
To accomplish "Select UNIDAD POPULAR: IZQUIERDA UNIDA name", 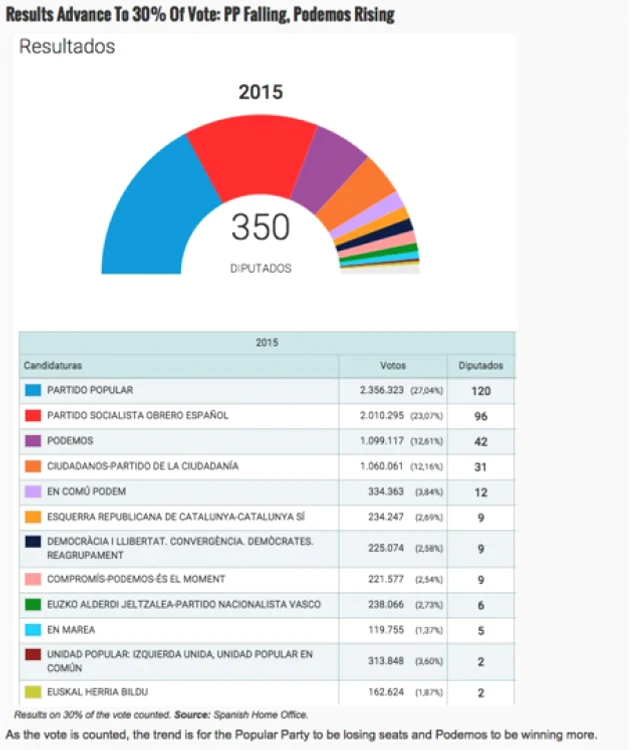I will (x=180, y=661).
